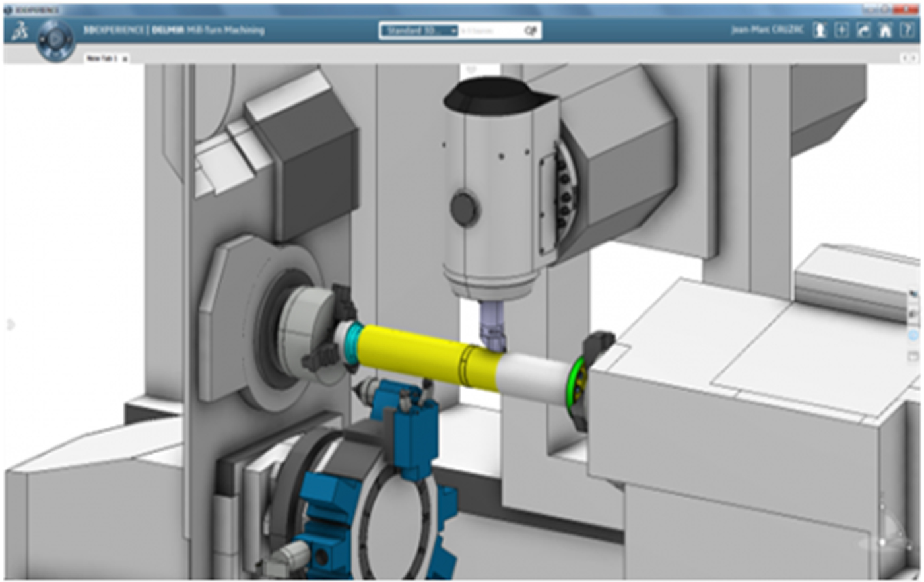
Task: Click the Share arrow icon
Action: [x=863, y=30]
